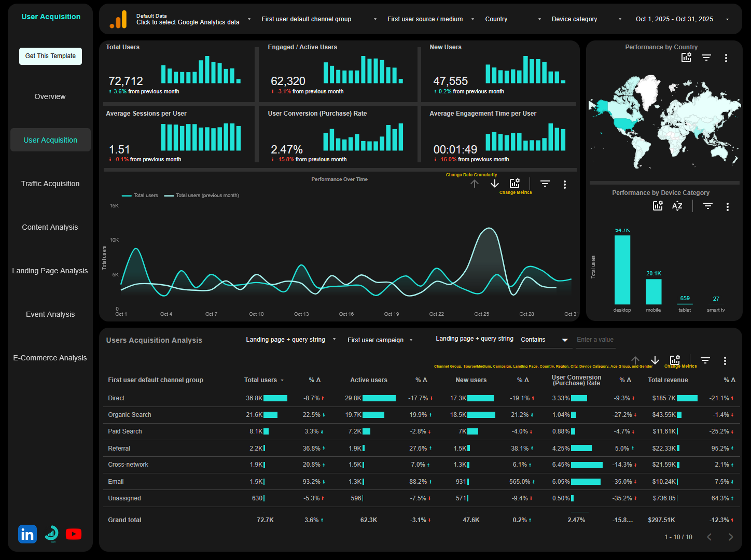Screen dimensions: 751x560
Task: Open the E-Commerce Analysis section
Action: (50, 358)
